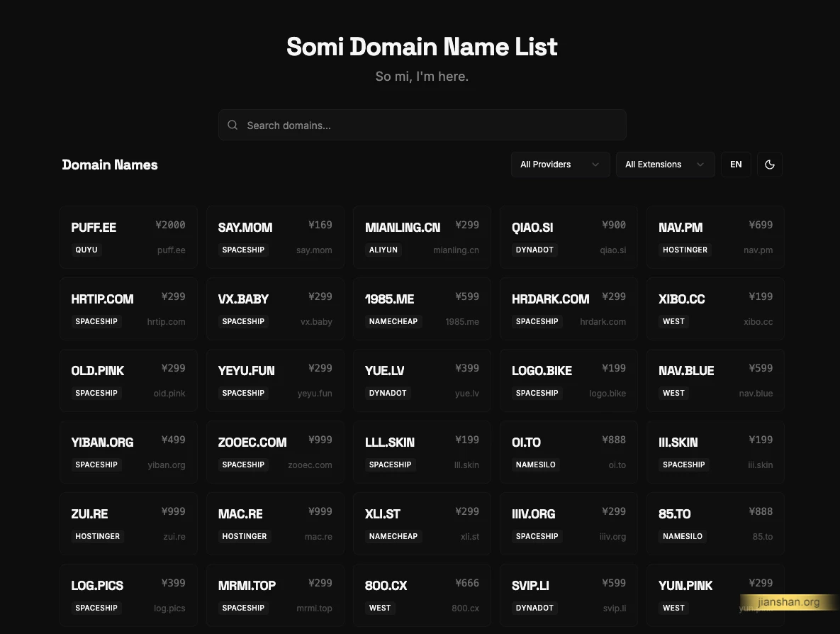840x634 pixels.
Task: Click the NAV.BLUE domain title
Action: point(686,371)
